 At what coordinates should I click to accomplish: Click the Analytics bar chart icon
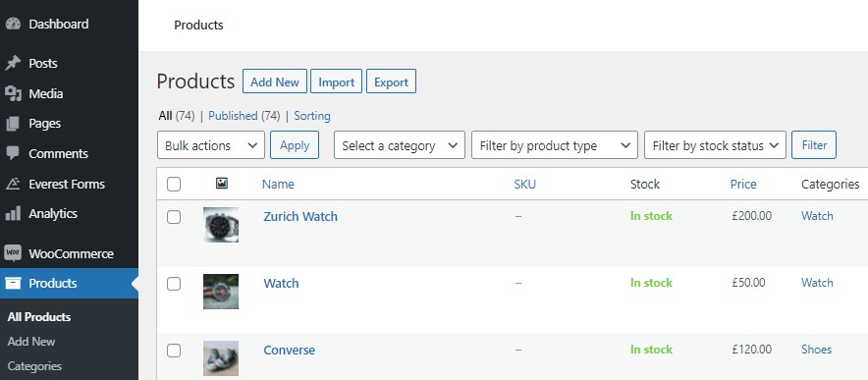click(x=13, y=213)
